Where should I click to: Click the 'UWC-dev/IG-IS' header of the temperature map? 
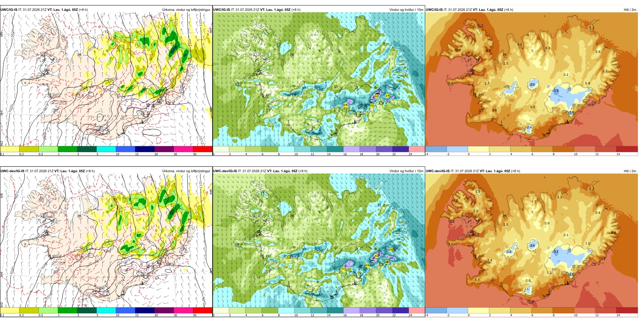438,171
